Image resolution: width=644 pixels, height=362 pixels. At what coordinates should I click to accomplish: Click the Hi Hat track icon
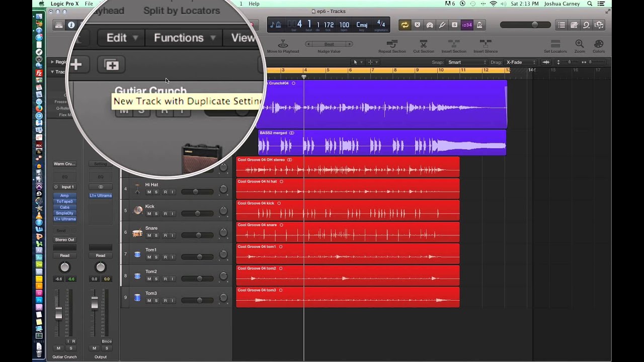coord(137,189)
